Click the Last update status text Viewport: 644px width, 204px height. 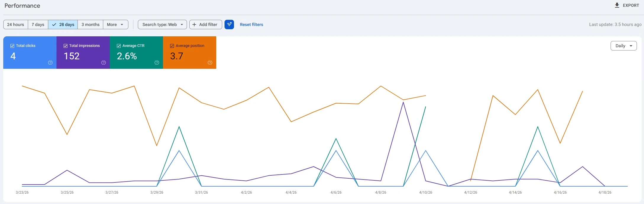(615, 25)
